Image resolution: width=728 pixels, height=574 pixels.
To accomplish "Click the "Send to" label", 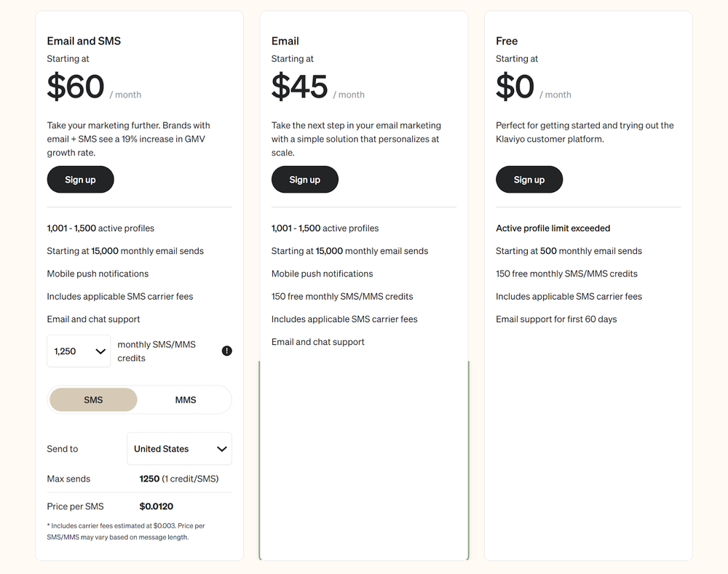I will pos(63,449).
